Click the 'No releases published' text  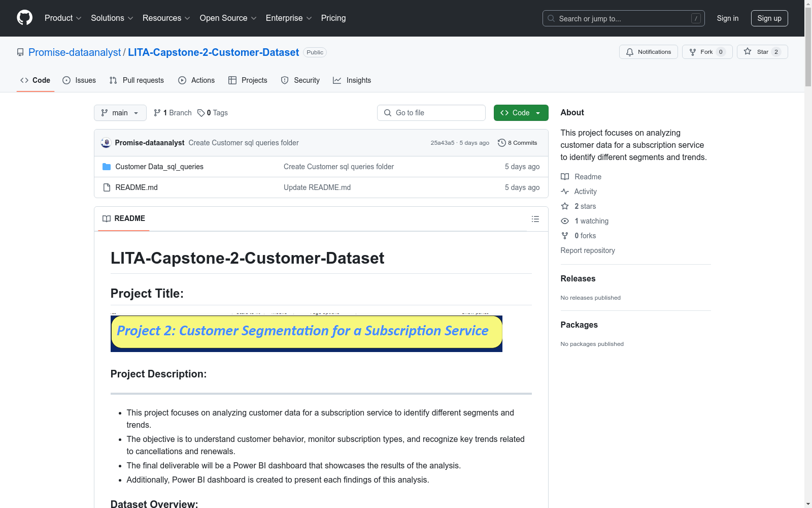[x=591, y=298]
